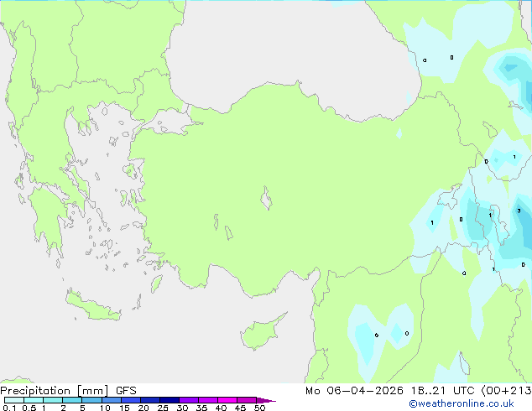Pick the legend swatch between 30 and 35

(x=189, y=400)
